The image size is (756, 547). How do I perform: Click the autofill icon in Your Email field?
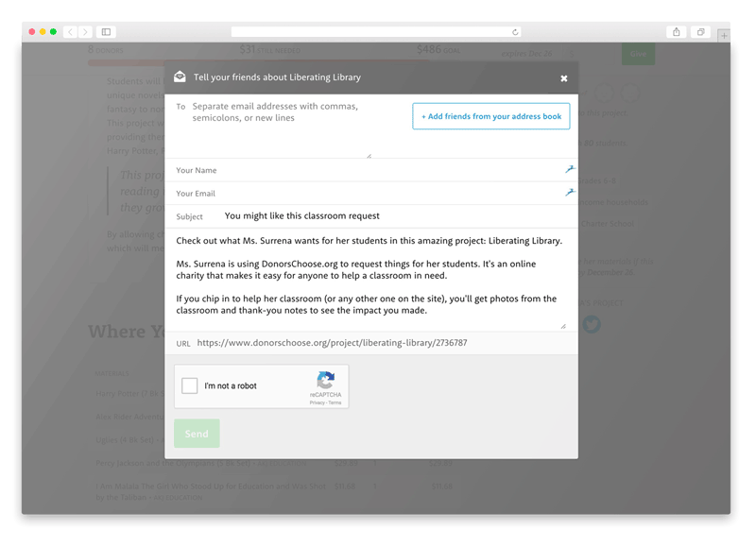[570, 193]
